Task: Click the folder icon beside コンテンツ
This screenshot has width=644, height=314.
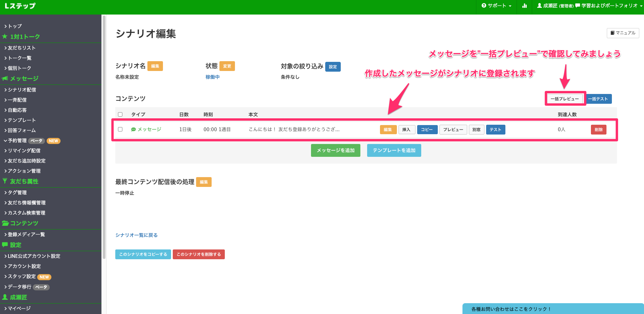Action: point(5,223)
